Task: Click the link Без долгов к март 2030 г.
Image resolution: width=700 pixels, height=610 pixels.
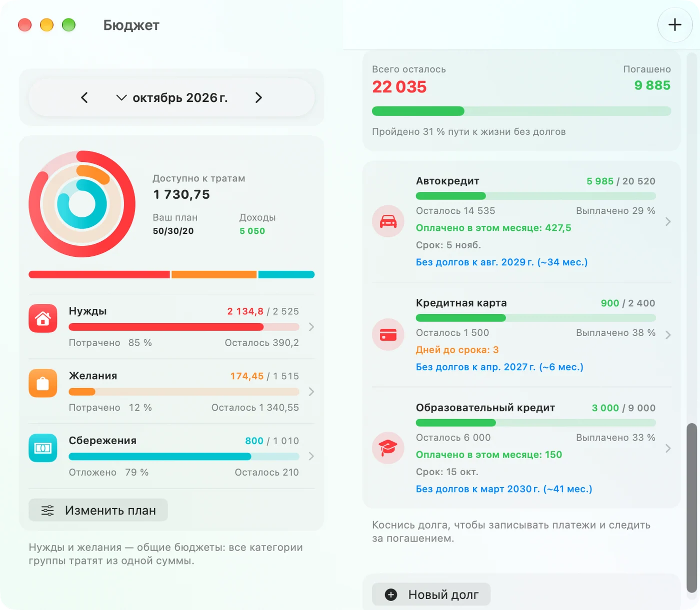Action: pyautogui.click(x=504, y=489)
